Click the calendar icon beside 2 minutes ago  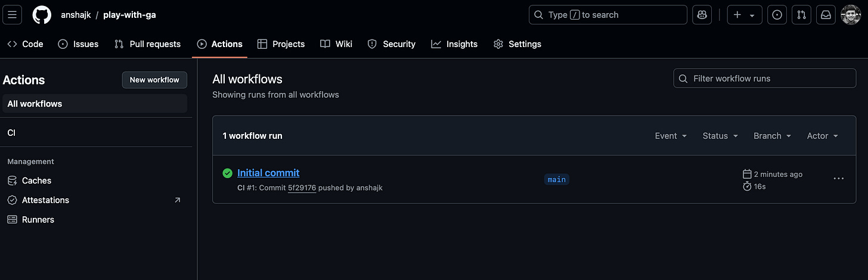pyautogui.click(x=747, y=174)
